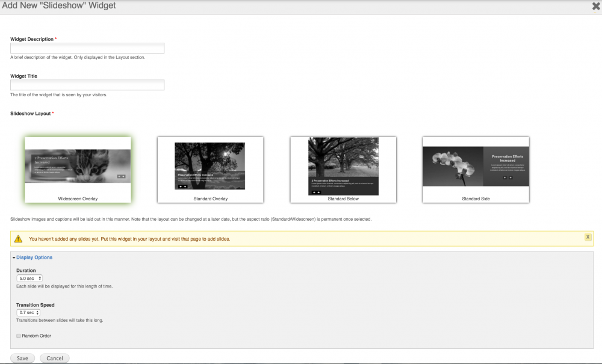Screen dimensions: 602x364
Task: Dismiss the yellow warning banner
Action: tap(588, 237)
